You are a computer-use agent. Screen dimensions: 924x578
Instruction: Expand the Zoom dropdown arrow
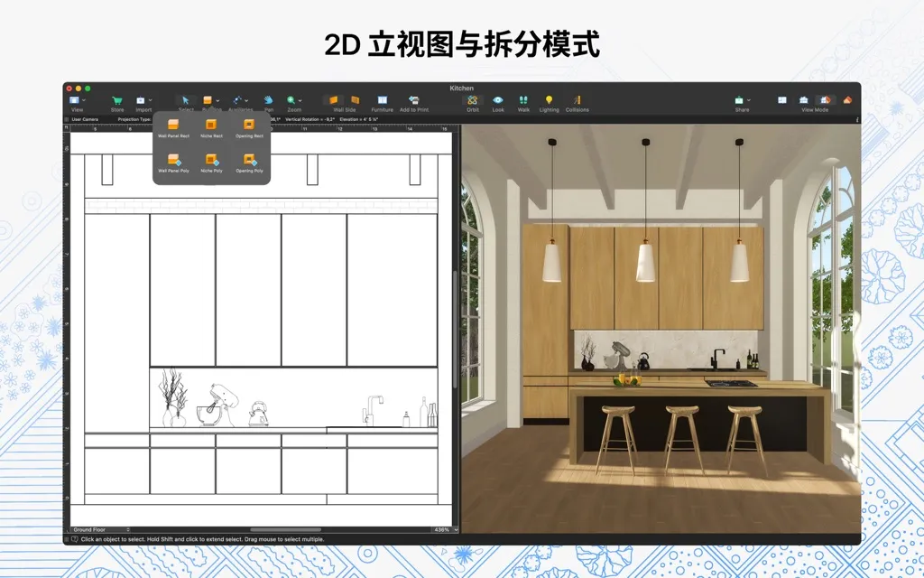coord(300,101)
